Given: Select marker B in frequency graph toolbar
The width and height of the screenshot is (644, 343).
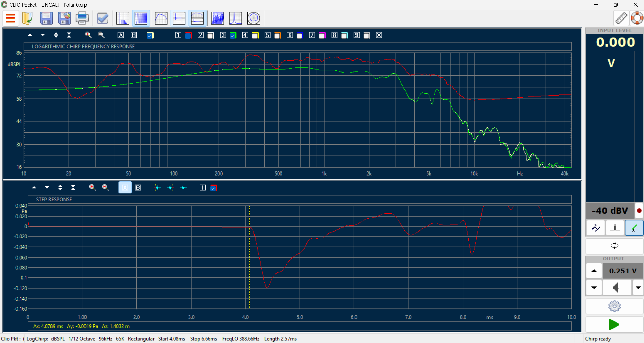Looking at the screenshot, I should tap(134, 35).
